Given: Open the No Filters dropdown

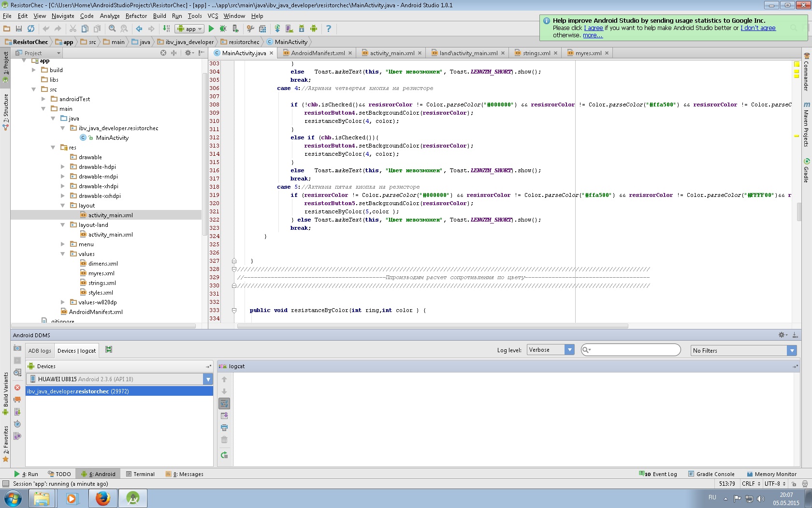Looking at the screenshot, I should [743, 350].
